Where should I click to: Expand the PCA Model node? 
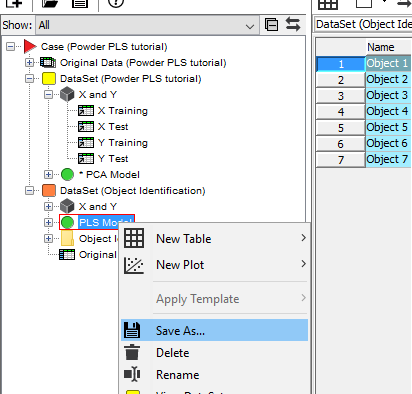[x=48, y=174]
